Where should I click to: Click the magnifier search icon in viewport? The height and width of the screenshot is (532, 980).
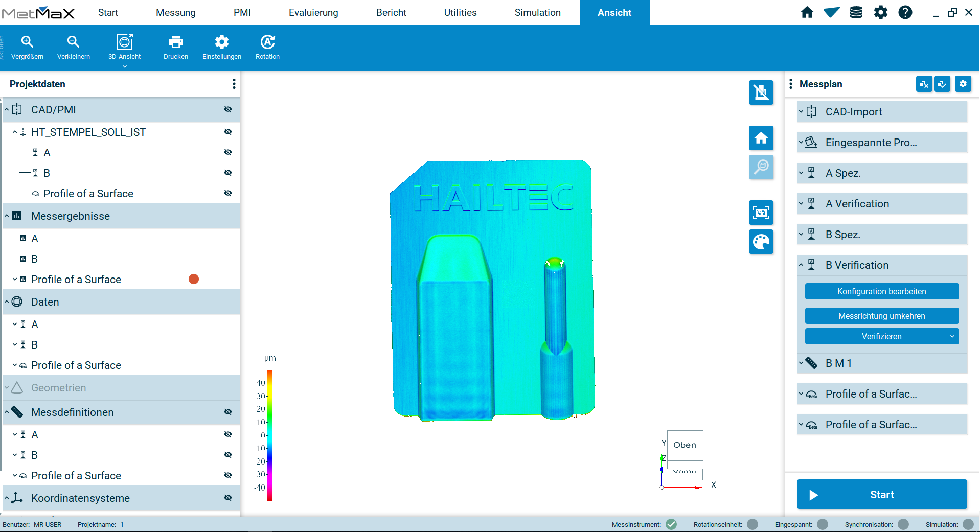[x=761, y=167]
